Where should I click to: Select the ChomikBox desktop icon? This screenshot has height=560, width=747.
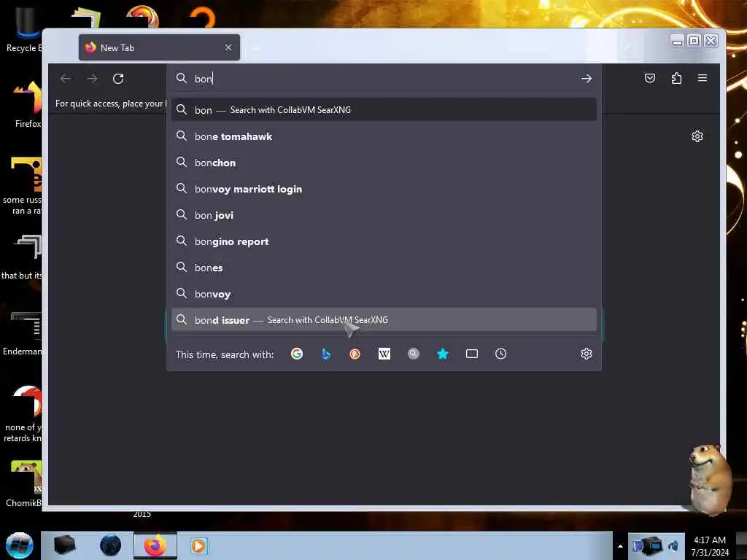pos(24,484)
